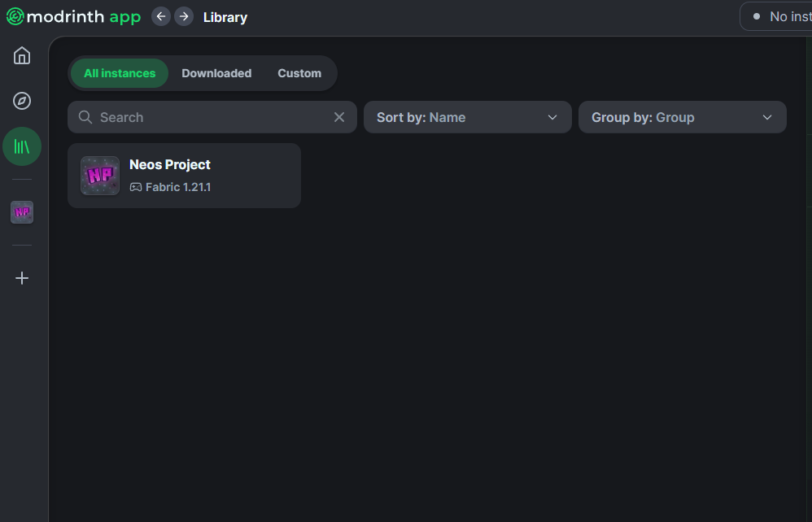Switch to the Downloaded tab
The height and width of the screenshot is (522, 812).
point(216,73)
